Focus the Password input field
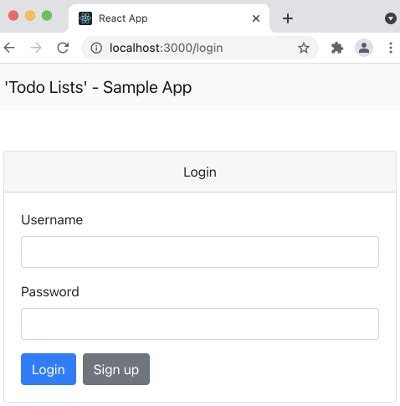400x406 pixels. (x=200, y=324)
